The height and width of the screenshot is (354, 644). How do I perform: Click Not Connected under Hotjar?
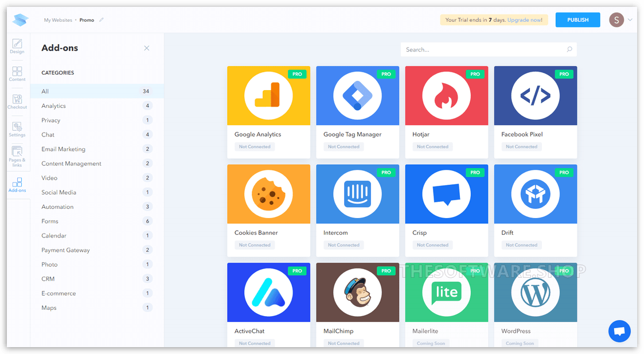432,146
